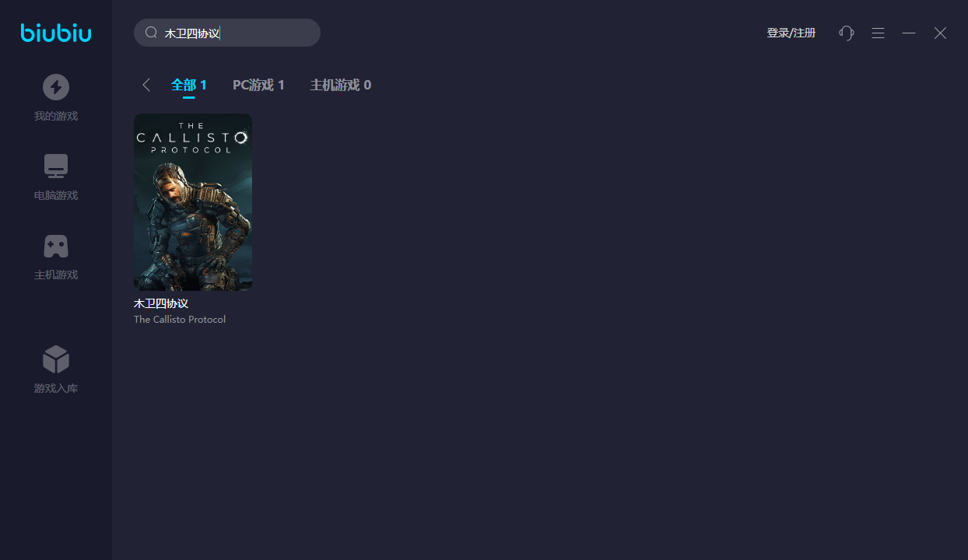This screenshot has height=560, width=968.
Task: Click the 木卫四协议 game title
Action: point(161,303)
